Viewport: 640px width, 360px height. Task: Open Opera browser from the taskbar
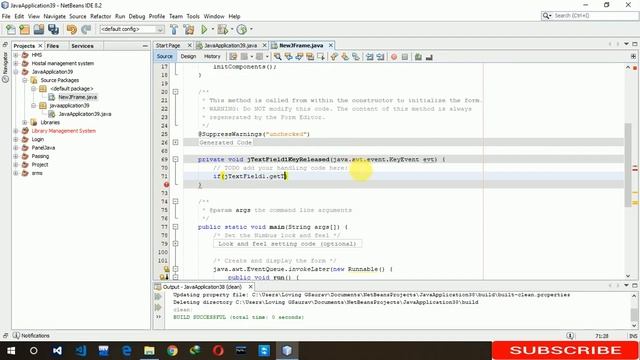[218, 351]
